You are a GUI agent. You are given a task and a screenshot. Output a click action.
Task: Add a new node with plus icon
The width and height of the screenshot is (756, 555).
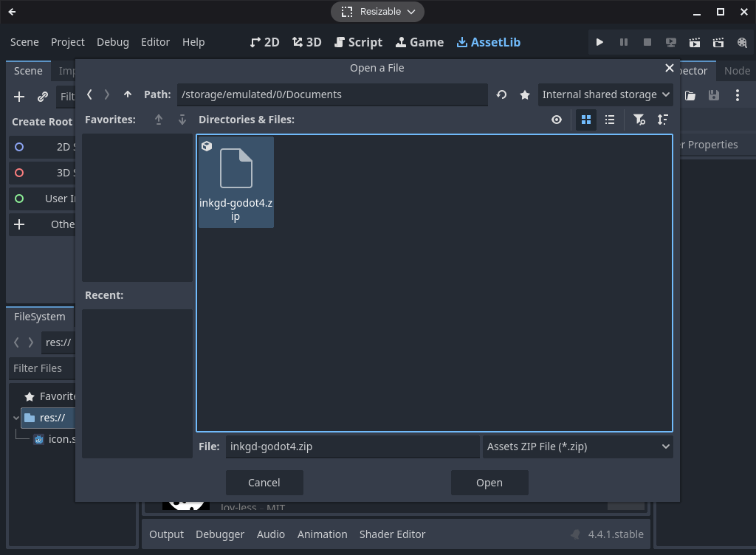click(18, 97)
